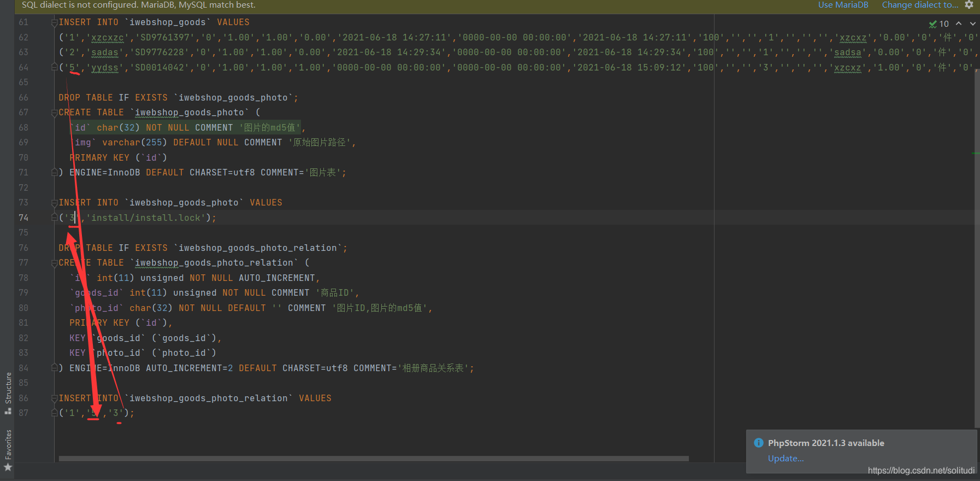The image size is (980, 481).
Task: Collapse the INSERT fold at line 86
Action: [x=54, y=398]
